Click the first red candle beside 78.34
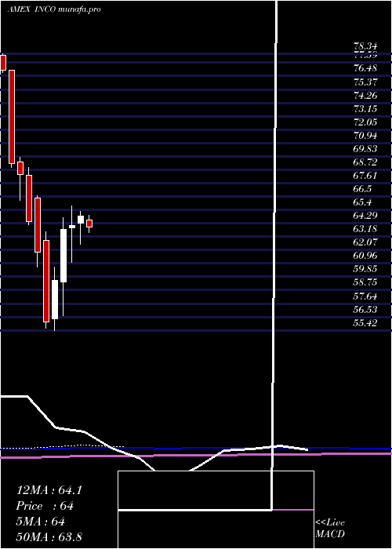This screenshot has height=549, width=392. click(x=3, y=63)
